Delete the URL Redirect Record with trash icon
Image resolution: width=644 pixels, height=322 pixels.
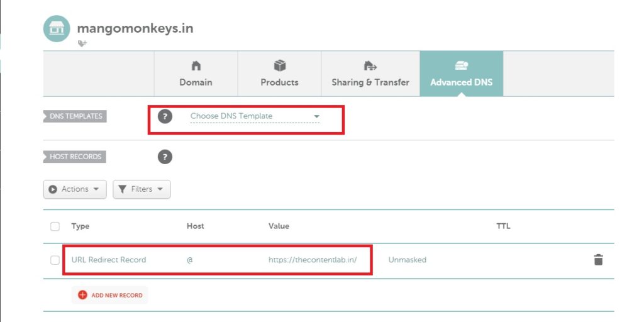pyautogui.click(x=598, y=260)
